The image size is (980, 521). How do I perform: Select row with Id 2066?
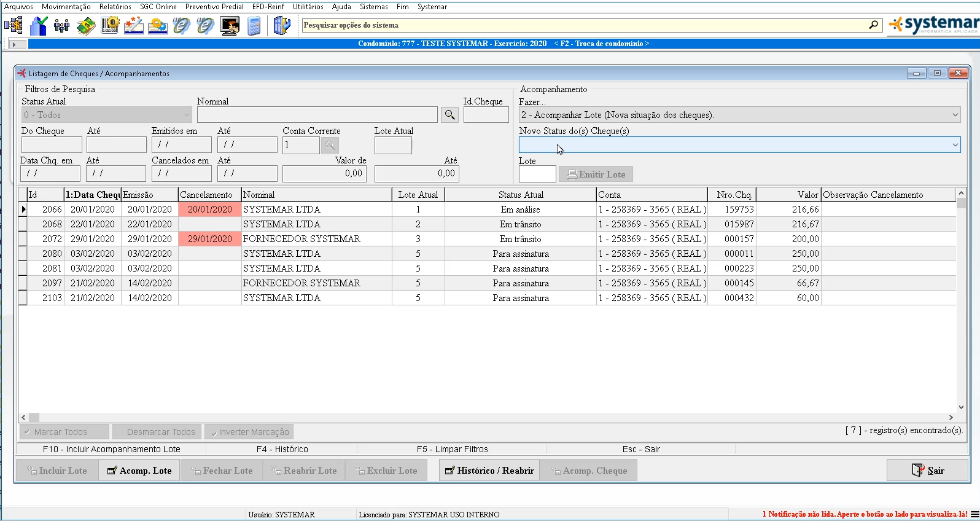click(x=487, y=210)
